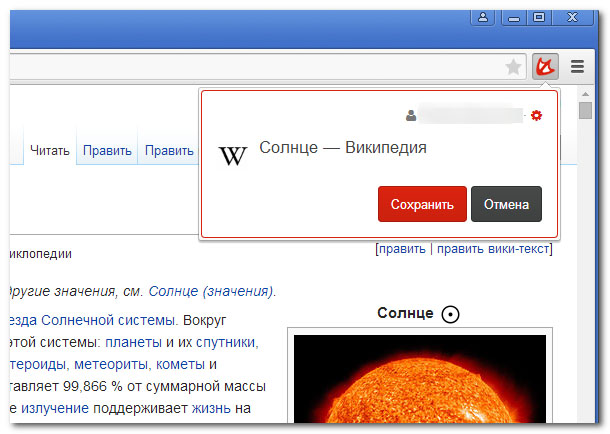Open popup settings via red gear
This screenshot has width=610, height=434.
point(536,116)
